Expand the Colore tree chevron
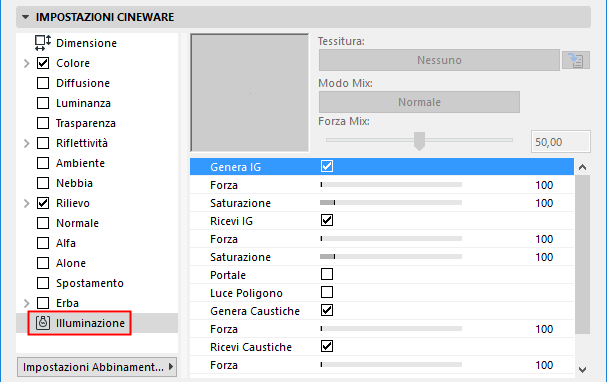This screenshot has width=607, height=382. coord(26,63)
